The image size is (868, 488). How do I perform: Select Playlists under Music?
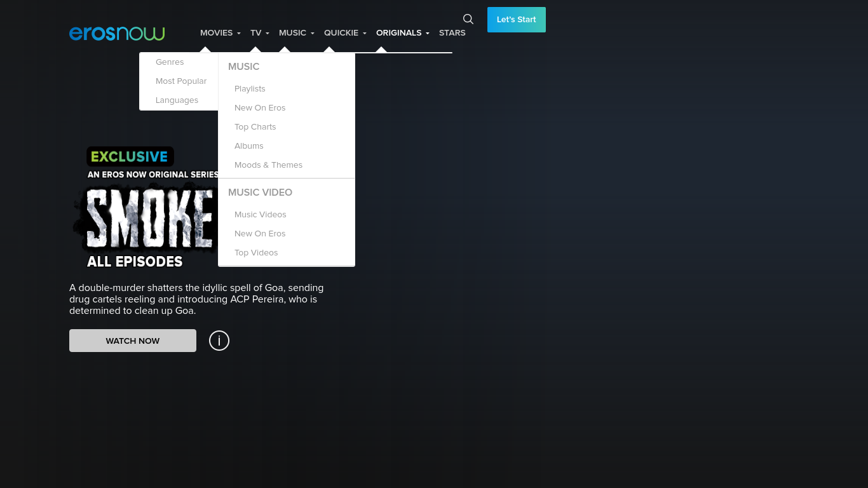(250, 89)
